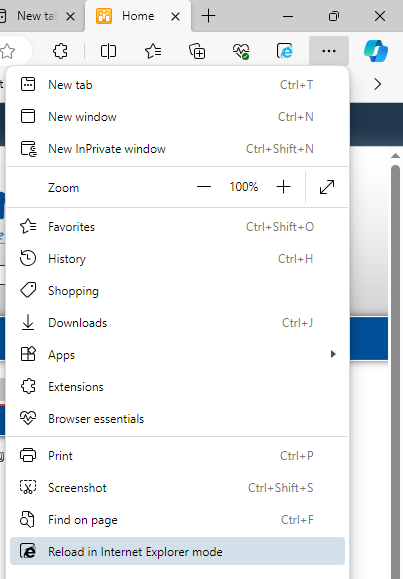
Task: Decrease zoom with the minus button
Action: pos(204,187)
